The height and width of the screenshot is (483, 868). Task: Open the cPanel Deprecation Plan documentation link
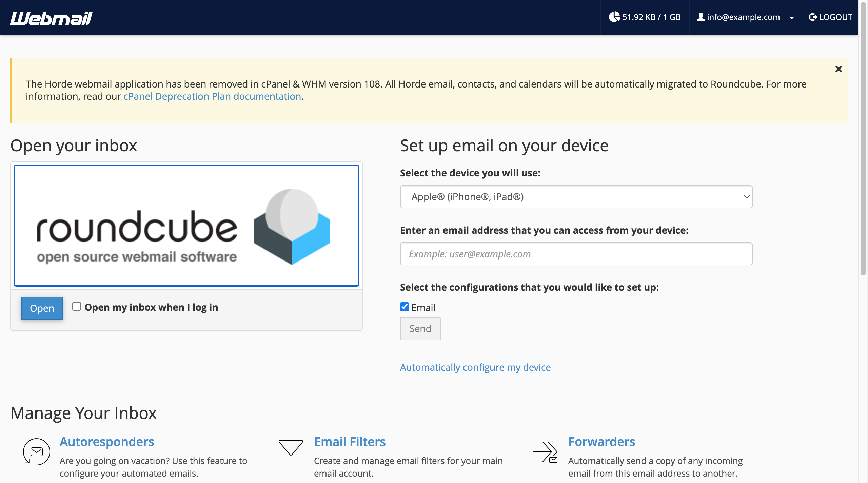(212, 96)
